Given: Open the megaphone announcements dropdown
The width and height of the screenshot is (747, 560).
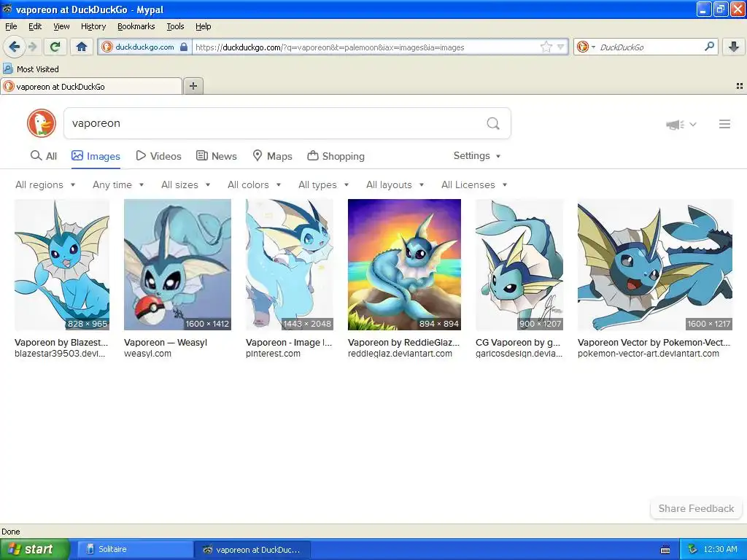Looking at the screenshot, I should pos(681,125).
